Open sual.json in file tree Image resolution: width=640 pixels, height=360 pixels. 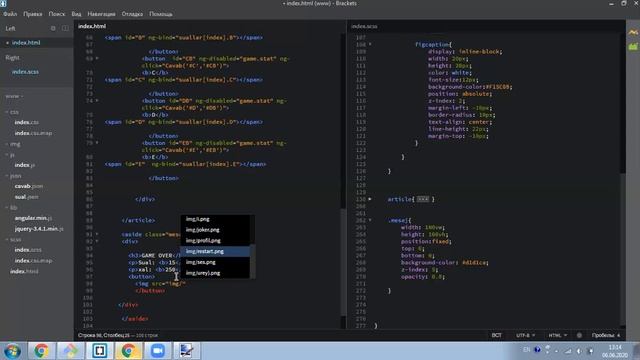tap(27, 197)
